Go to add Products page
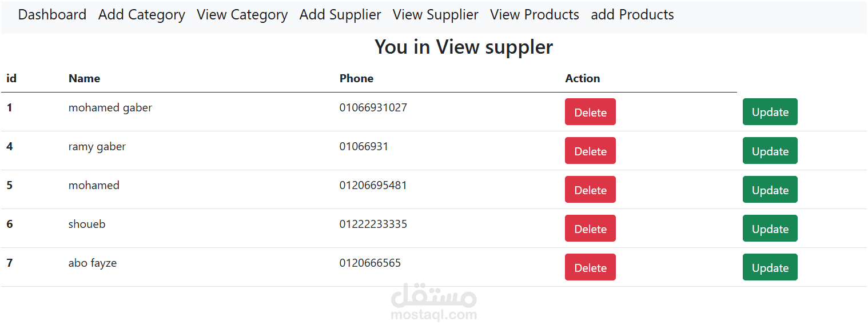Viewport: 868px width, 329px height. [x=632, y=15]
